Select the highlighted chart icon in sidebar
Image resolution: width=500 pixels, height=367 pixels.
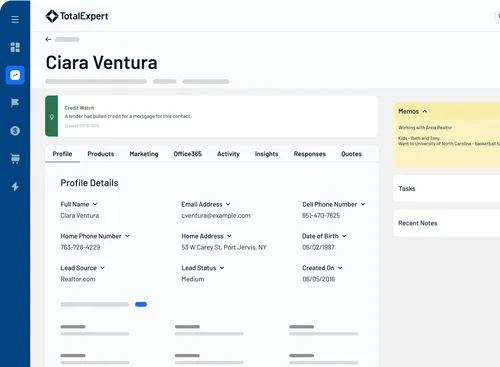coord(15,75)
